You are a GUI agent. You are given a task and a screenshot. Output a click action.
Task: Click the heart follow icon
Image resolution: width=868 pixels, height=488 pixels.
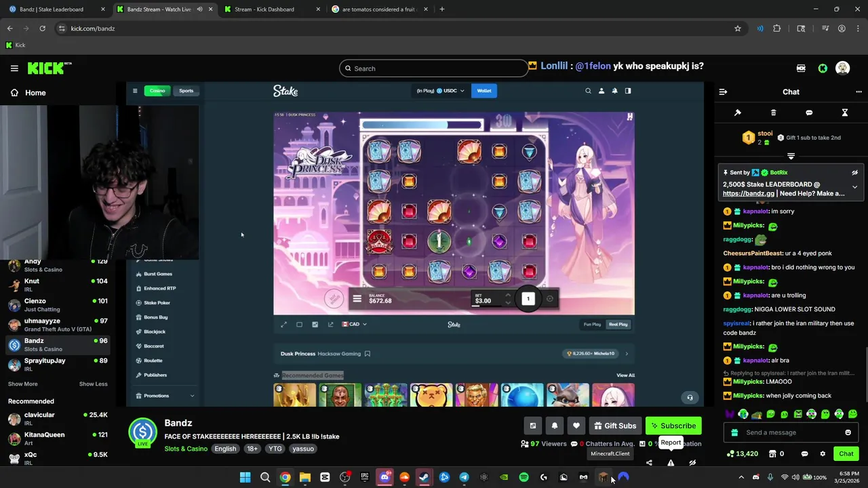[x=576, y=426]
